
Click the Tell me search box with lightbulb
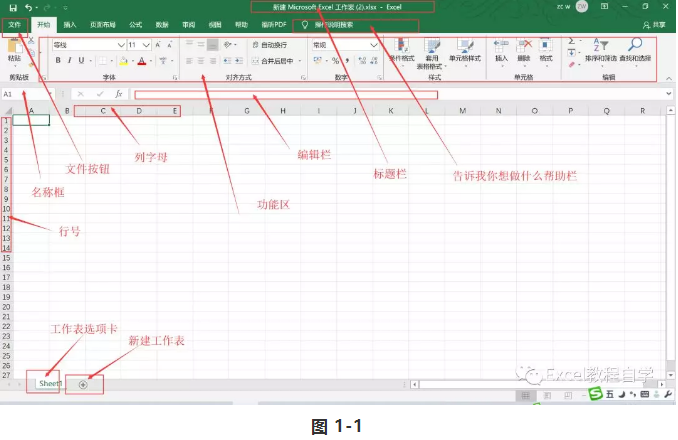click(x=356, y=25)
